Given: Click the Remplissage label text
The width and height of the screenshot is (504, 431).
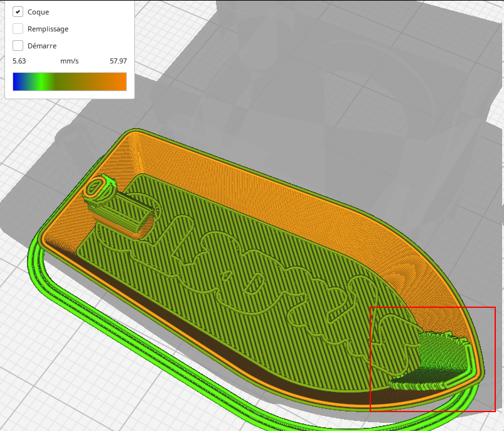Looking at the screenshot, I should point(48,29).
